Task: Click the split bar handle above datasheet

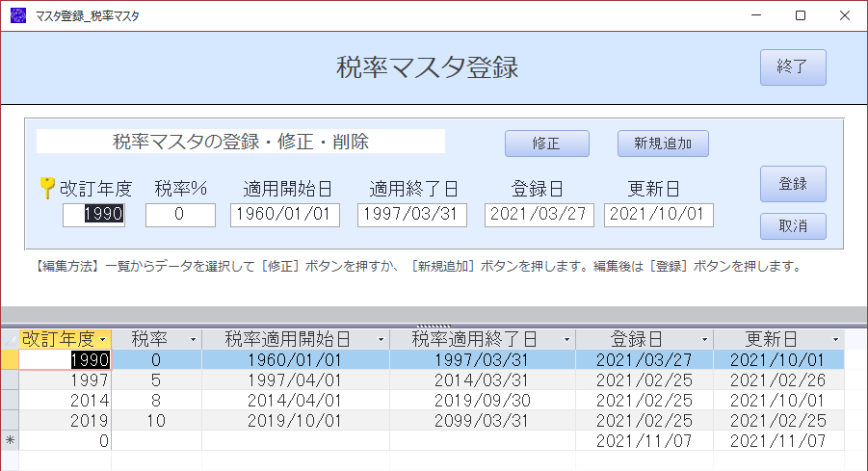Action: (x=434, y=326)
